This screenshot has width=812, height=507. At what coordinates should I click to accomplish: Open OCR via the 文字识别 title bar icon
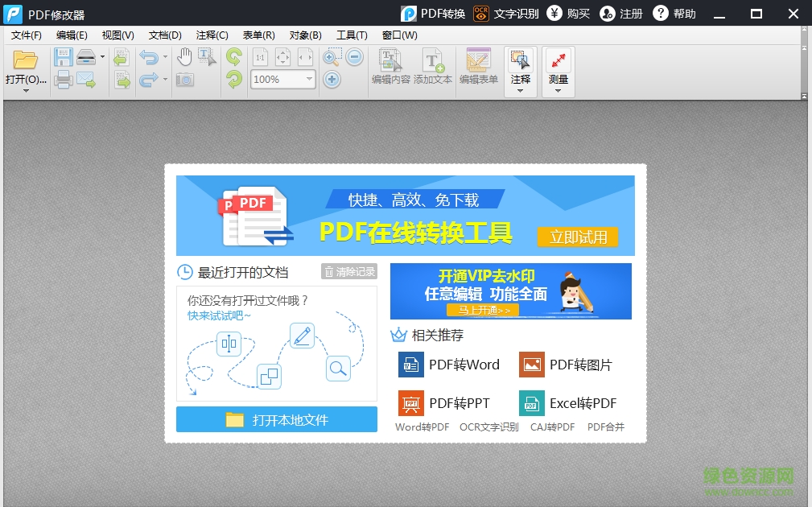pos(480,13)
